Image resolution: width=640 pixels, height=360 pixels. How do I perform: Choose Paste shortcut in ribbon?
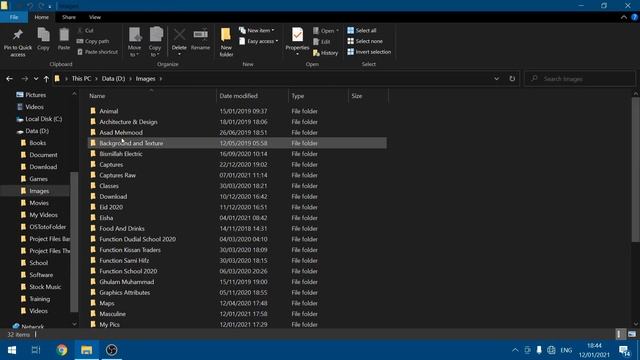pyautogui.click(x=98, y=52)
